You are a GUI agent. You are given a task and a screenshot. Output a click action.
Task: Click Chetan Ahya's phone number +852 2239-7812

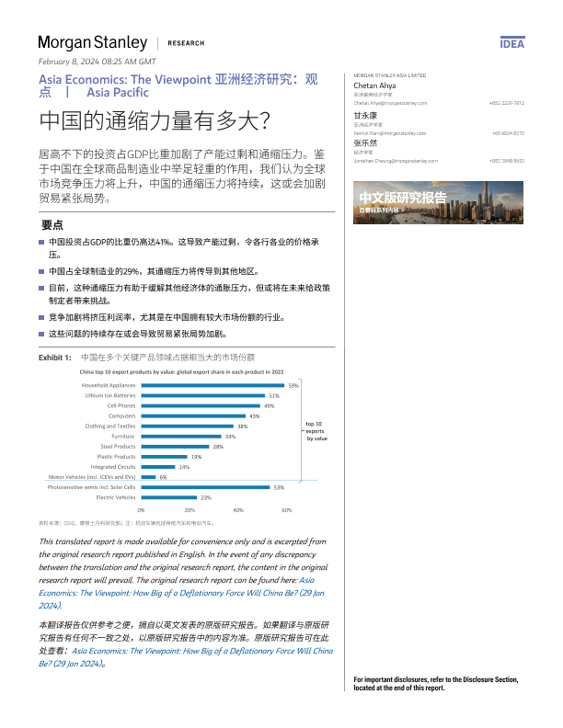coord(507,103)
